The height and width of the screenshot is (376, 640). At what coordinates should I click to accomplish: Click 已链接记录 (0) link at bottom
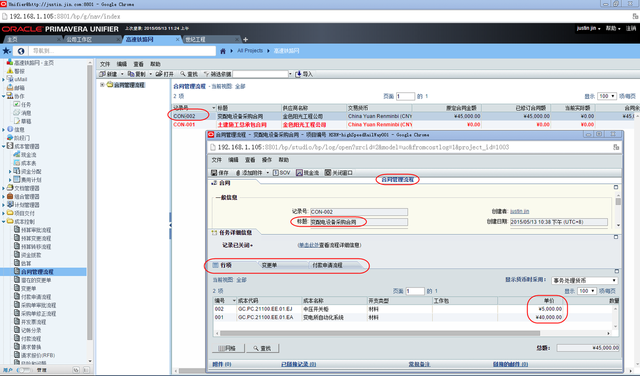298,364
